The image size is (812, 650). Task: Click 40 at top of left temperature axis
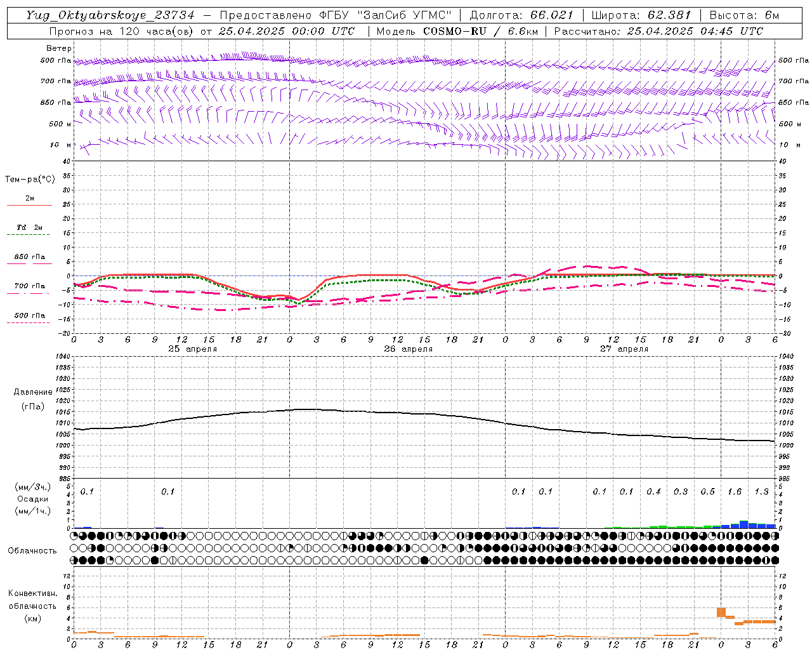click(x=66, y=161)
